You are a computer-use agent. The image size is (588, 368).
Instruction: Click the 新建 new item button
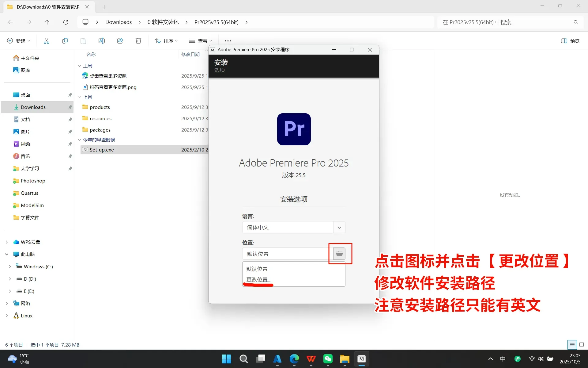coord(18,41)
